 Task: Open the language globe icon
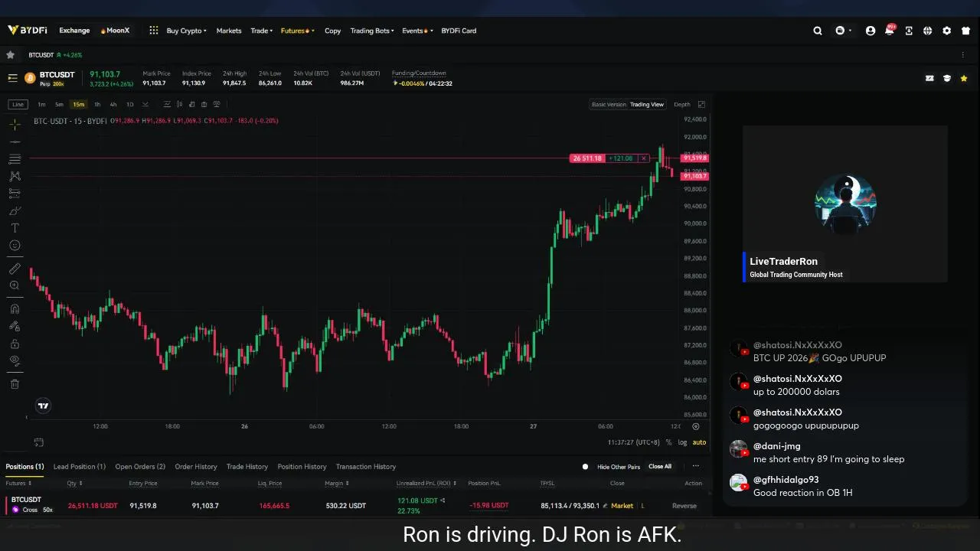pyautogui.click(x=927, y=31)
